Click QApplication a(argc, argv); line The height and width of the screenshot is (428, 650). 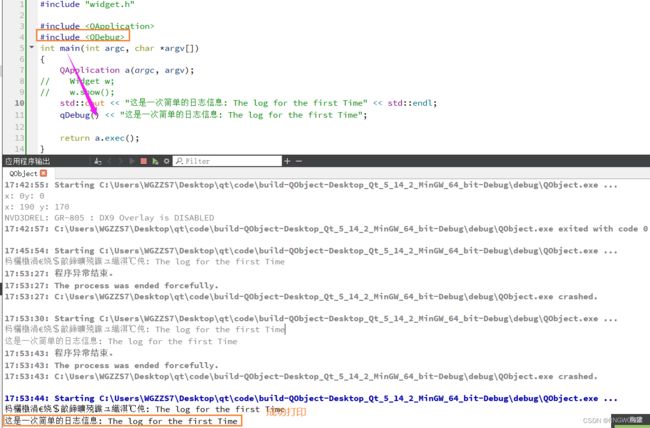click(x=127, y=70)
